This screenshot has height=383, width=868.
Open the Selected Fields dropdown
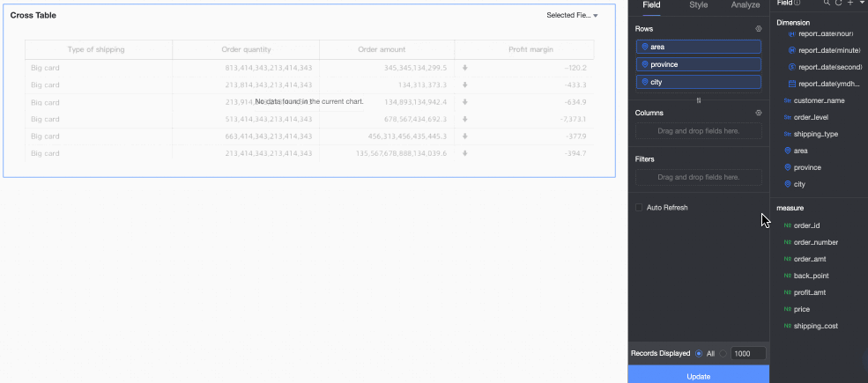pos(572,16)
